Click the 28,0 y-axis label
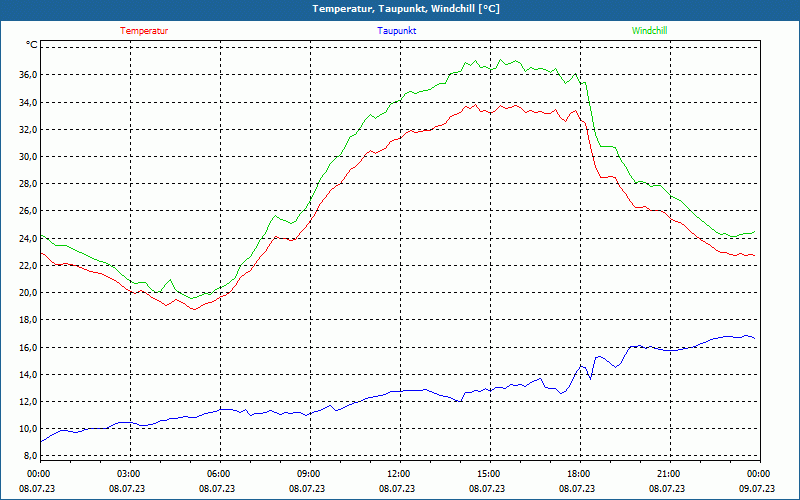 coord(28,184)
